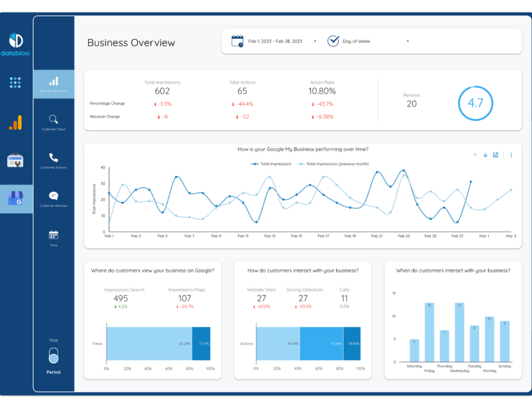Viewport: 532px width, 408px height.
Task: Open the orange Google Analytics icon
Action: coord(16,123)
